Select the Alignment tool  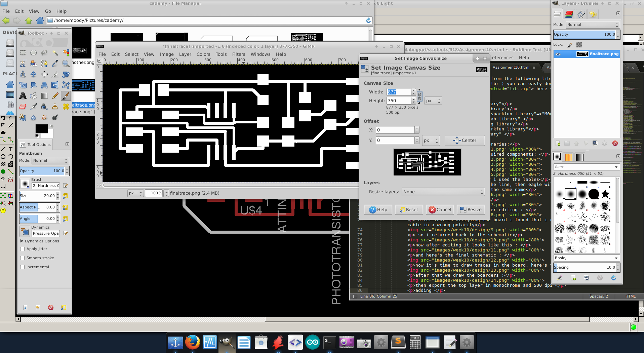coord(44,74)
